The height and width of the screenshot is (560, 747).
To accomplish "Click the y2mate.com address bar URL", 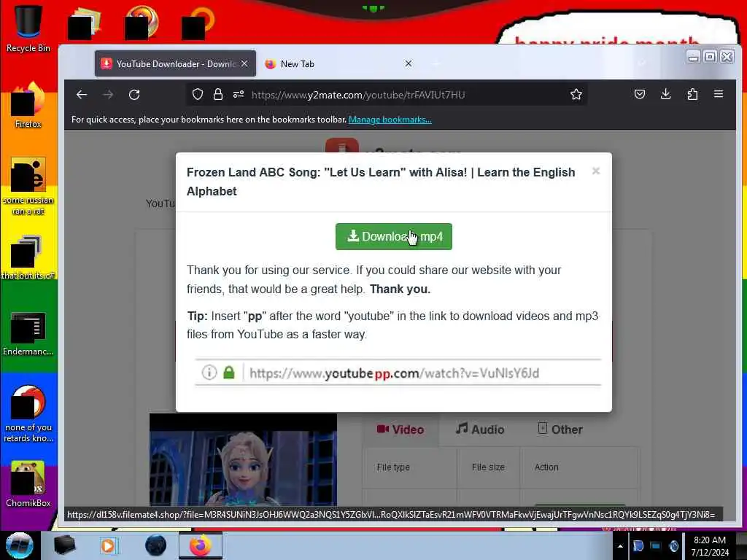I will click(358, 95).
